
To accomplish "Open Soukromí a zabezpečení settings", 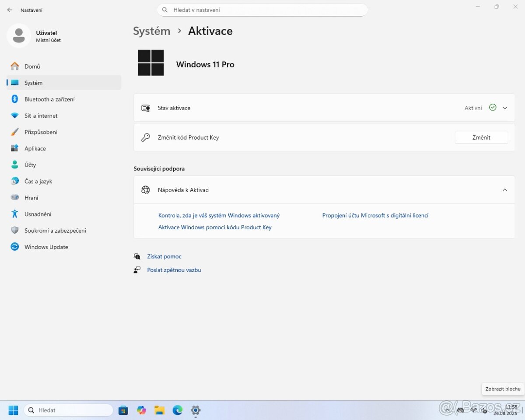I will (55, 231).
